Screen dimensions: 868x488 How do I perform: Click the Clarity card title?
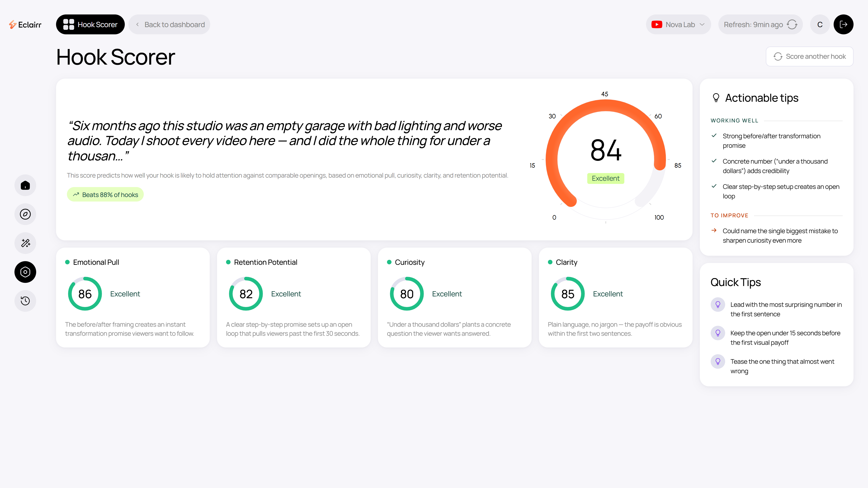pyautogui.click(x=566, y=262)
